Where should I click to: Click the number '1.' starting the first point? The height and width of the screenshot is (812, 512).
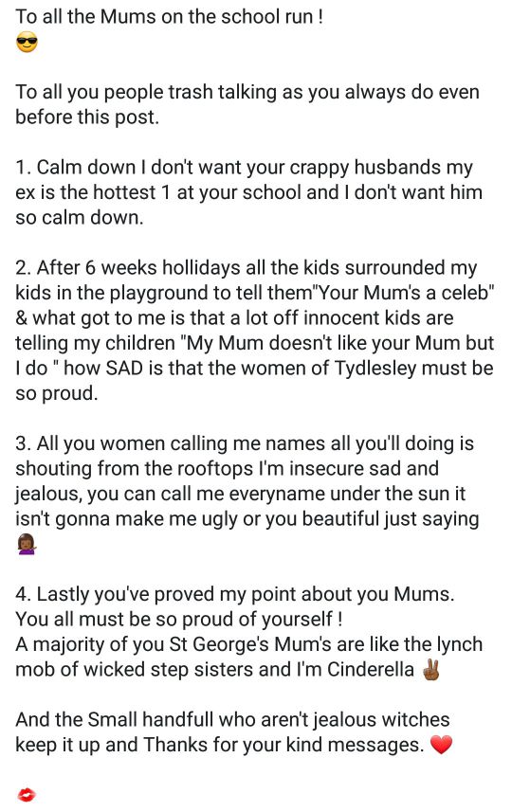click(x=24, y=168)
